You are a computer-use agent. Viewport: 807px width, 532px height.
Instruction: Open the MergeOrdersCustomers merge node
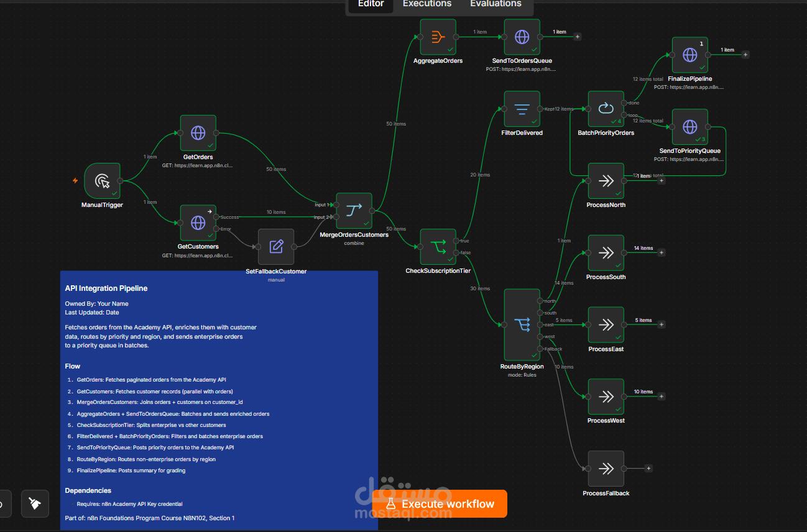click(354, 211)
